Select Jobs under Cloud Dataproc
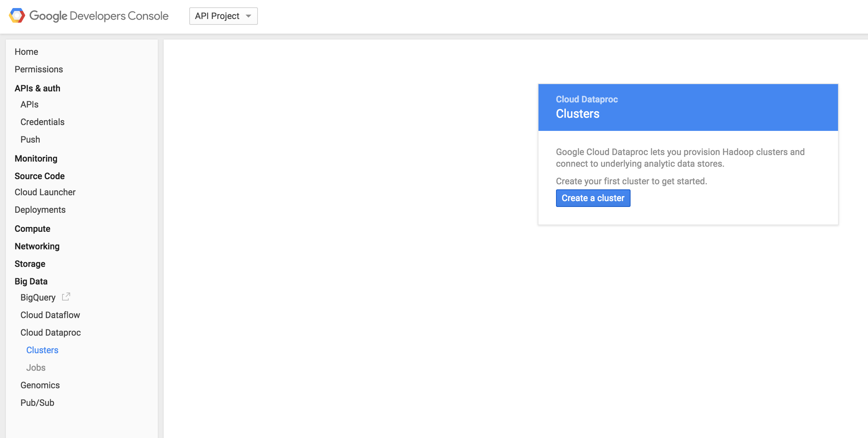 [x=36, y=368]
